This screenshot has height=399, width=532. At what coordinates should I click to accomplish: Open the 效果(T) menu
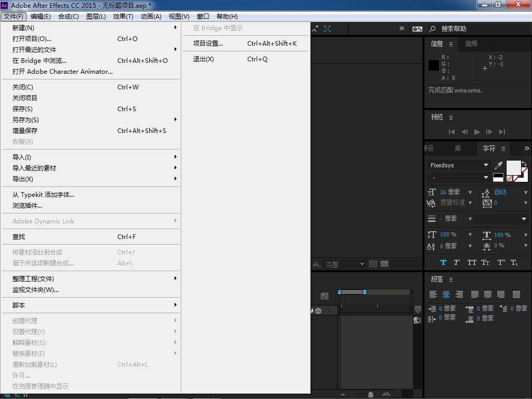(x=123, y=16)
